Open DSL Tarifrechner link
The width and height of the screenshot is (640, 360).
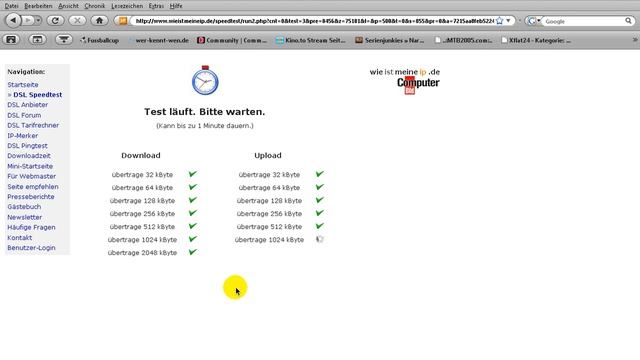[x=33, y=125]
